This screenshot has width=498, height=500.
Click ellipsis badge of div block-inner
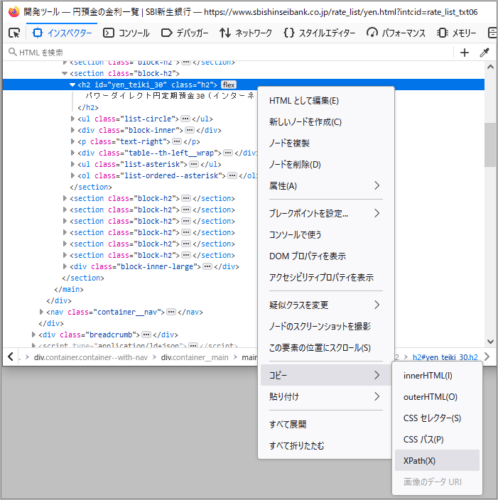[x=190, y=130]
